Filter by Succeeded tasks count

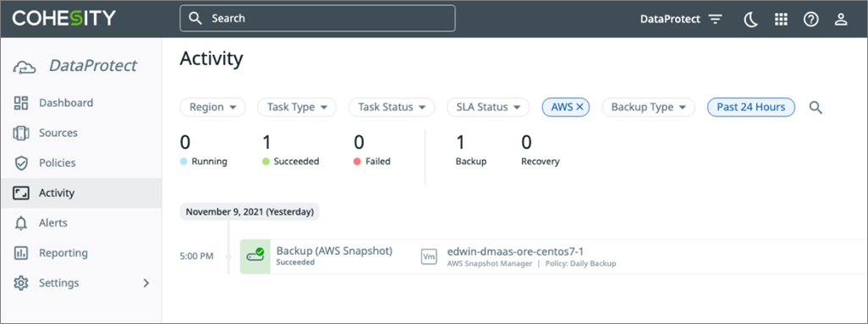point(290,151)
